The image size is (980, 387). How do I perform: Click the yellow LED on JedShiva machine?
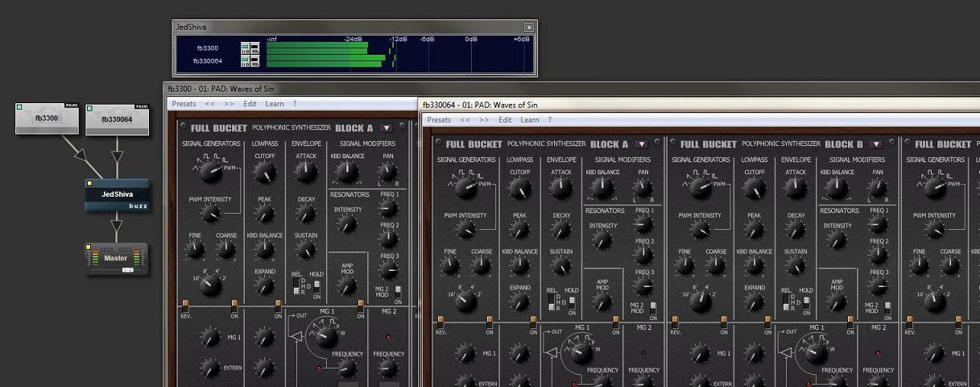(90, 184)
